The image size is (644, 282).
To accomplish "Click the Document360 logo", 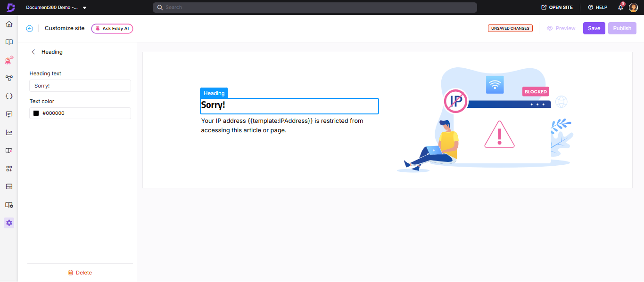I will coord(11,8).
